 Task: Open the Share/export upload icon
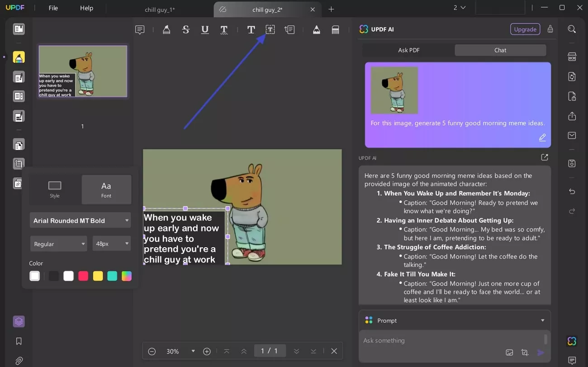(x=572, y=116)
